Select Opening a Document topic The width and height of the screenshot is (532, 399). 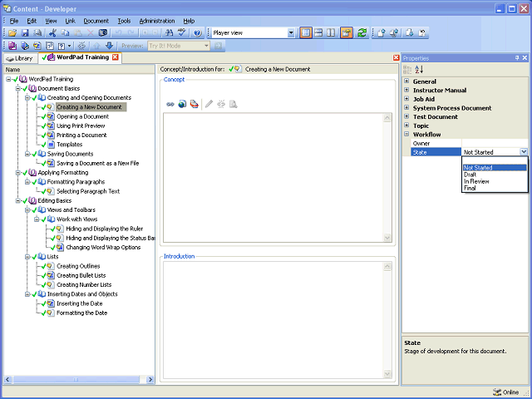pos(82,116)
